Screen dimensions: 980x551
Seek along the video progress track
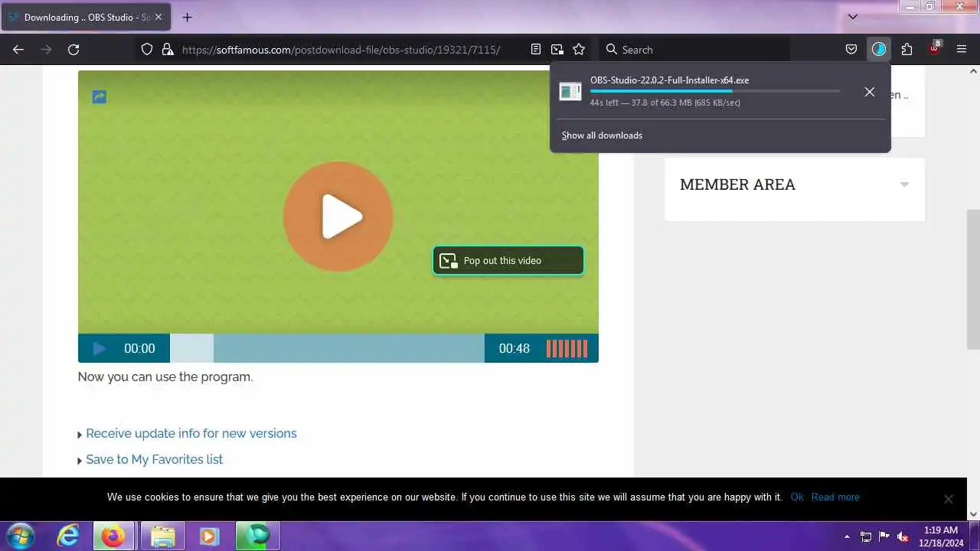(327, 348)
